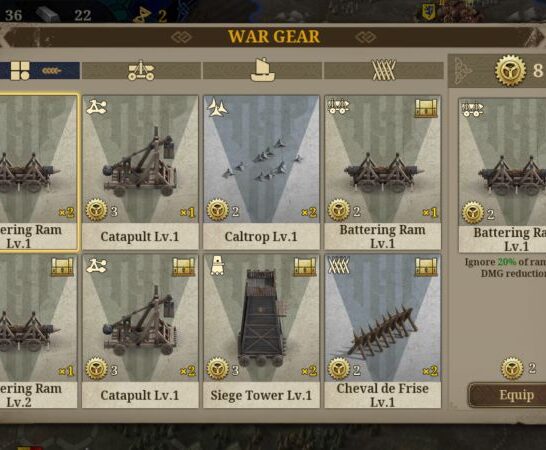Click the gear cost icon on Caltrop card
Viewport: 546px width, 450px height.
click(218, 210)
